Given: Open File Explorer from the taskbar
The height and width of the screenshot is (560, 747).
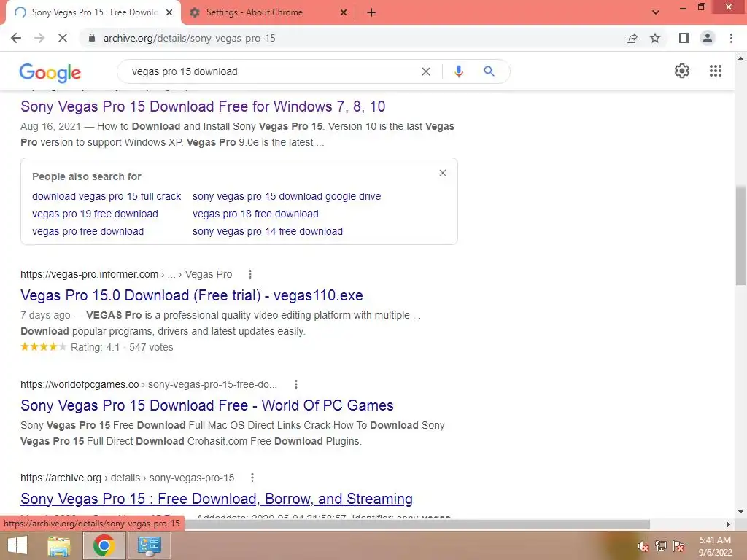Looking at the screenshot, I should coord(59,545).
